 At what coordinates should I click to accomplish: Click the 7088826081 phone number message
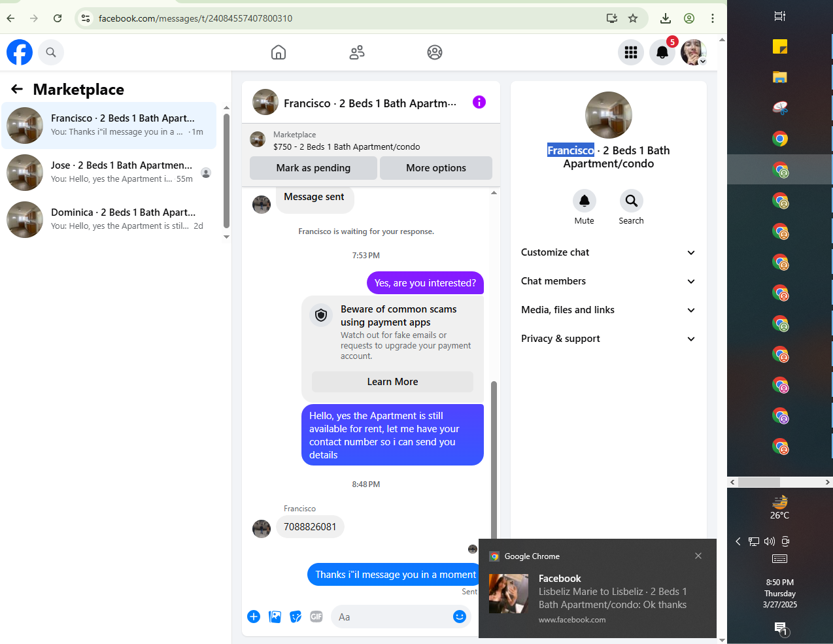(310, 527)
